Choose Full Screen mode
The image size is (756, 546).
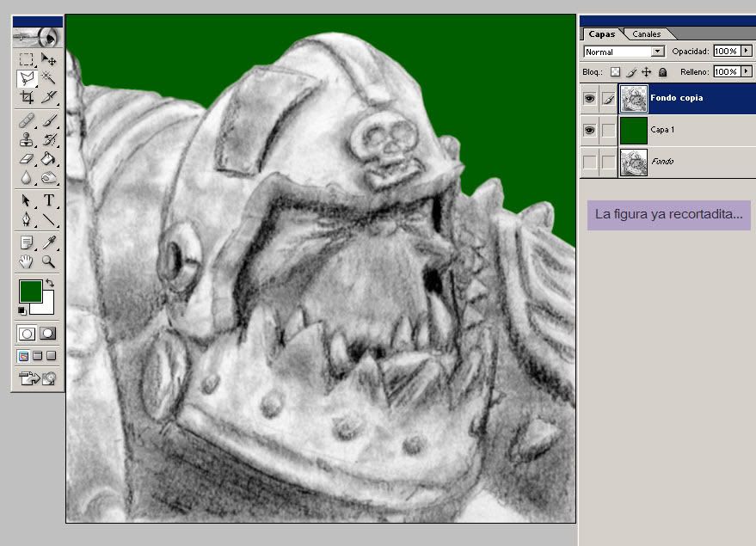[51, 356]
